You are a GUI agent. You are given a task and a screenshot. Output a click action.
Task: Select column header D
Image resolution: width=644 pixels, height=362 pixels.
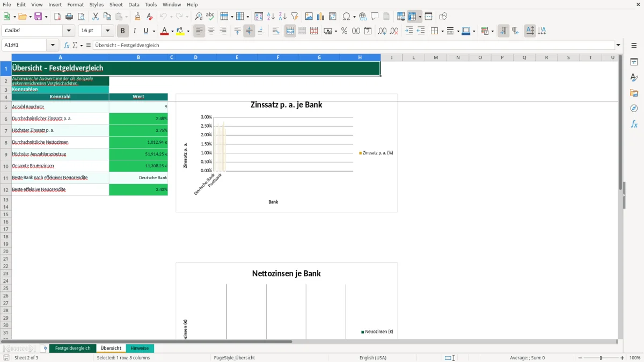[196, 57]
